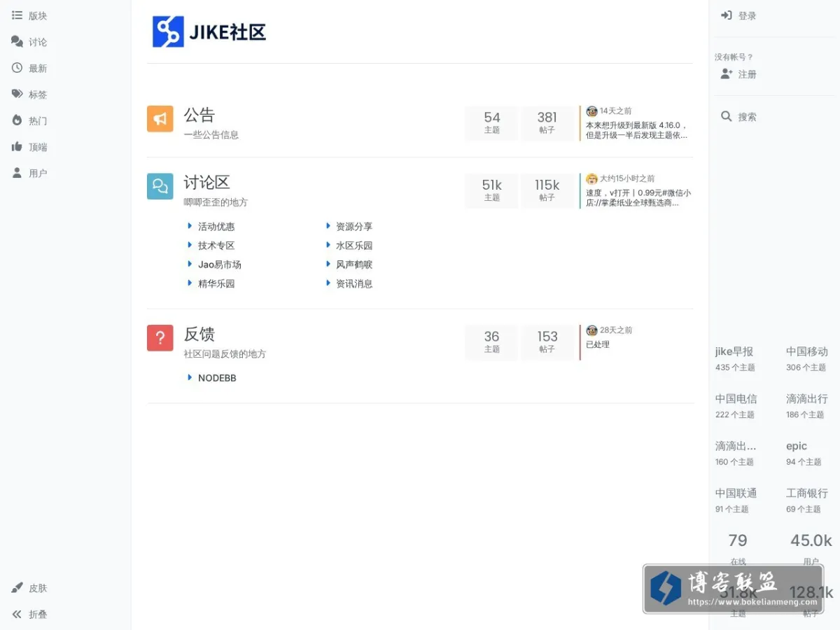Open Jao易市场 subcategory
The width and height of the screenshot is (840, 630).
click(220, 264)
